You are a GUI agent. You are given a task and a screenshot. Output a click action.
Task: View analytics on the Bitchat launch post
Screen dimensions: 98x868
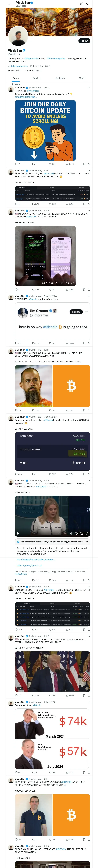(x=70, y=410)
